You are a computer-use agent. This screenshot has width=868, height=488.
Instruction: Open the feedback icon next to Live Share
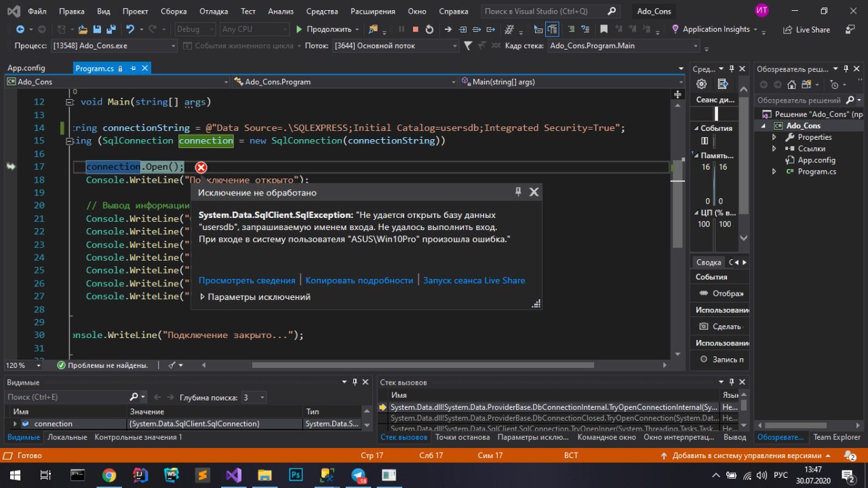click(850, 29)
